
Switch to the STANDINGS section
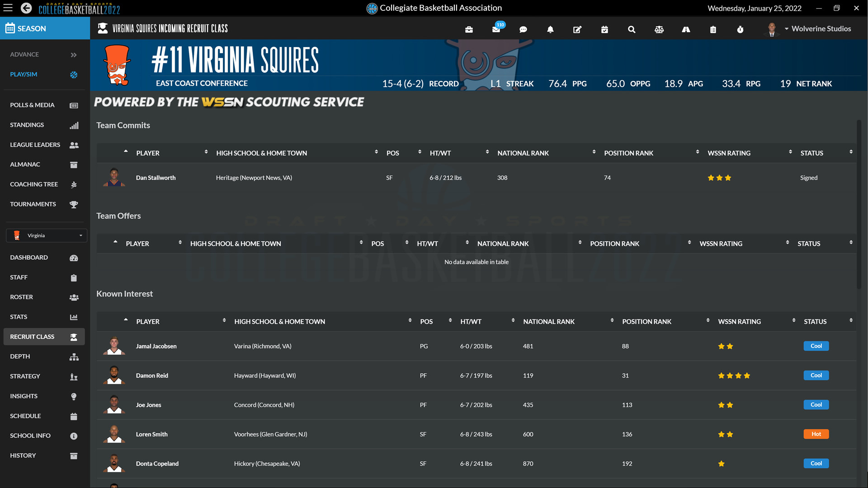coord(27,125)
